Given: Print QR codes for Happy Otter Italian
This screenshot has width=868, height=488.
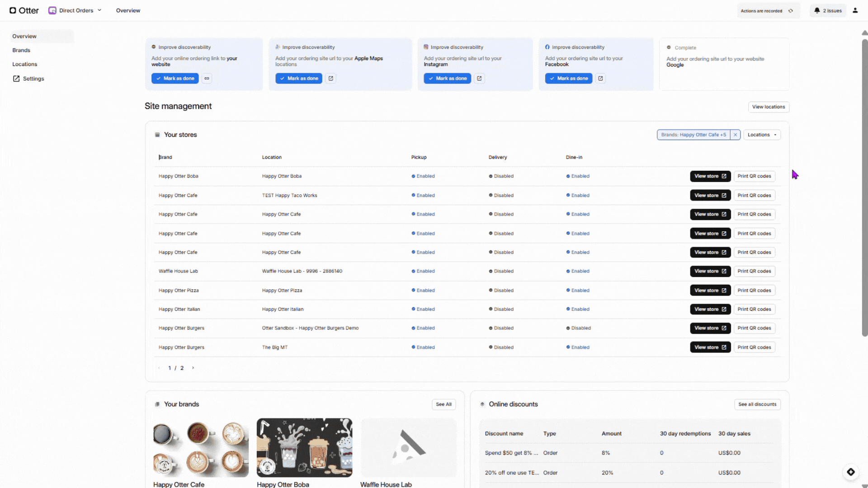Looking at the screenshot, I should click(754, 310).
